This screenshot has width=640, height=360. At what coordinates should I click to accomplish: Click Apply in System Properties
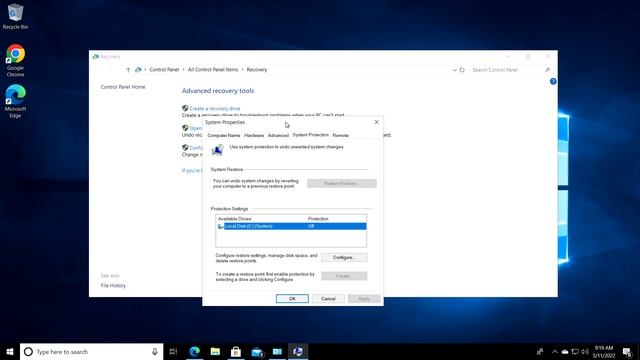[x=364, y=299]
